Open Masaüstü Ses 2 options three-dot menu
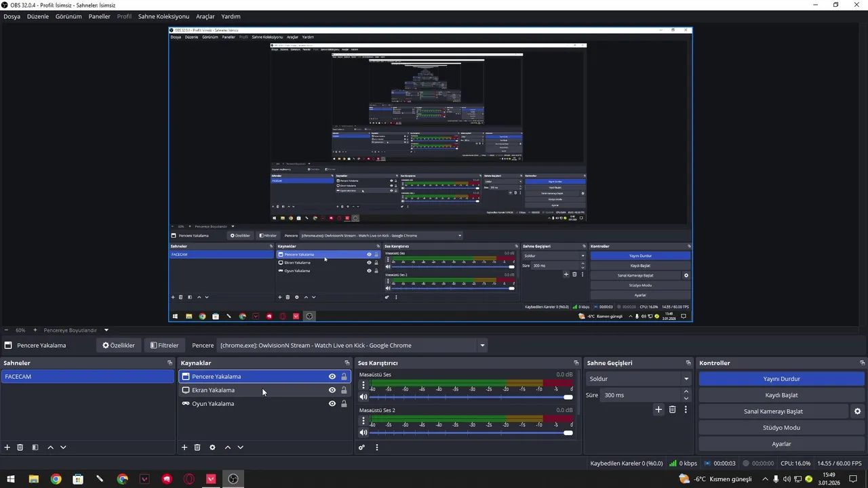This screenshot has height=488, width=868. coord(363,421)
